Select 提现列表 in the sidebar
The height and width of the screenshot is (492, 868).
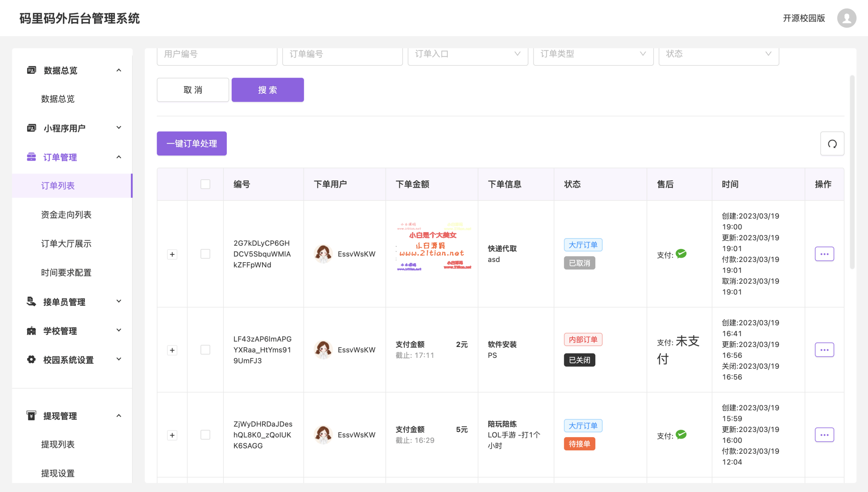pos(58,445)
